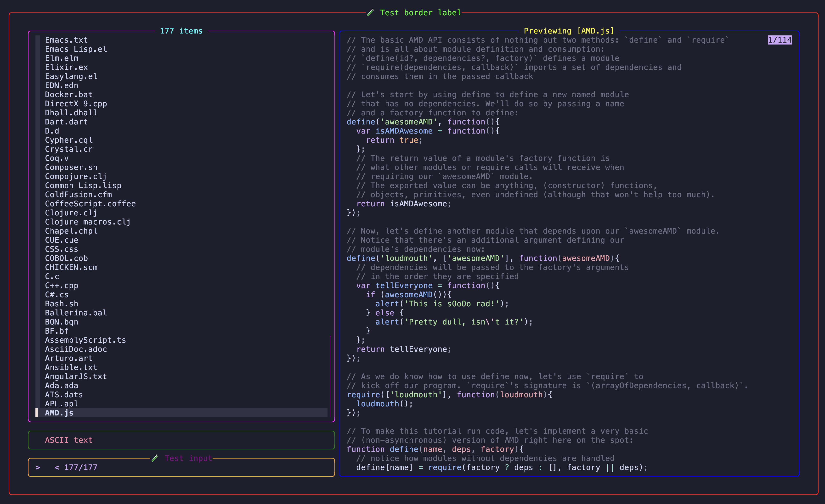The height and width of the screenshot is (504, 825).
Task: Click the pencil icon beside Test border label
Action: (x=370, y=13)
